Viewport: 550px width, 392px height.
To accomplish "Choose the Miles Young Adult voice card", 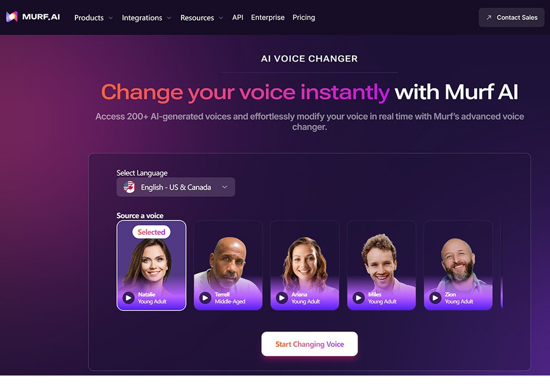I will tap(381, 266).
